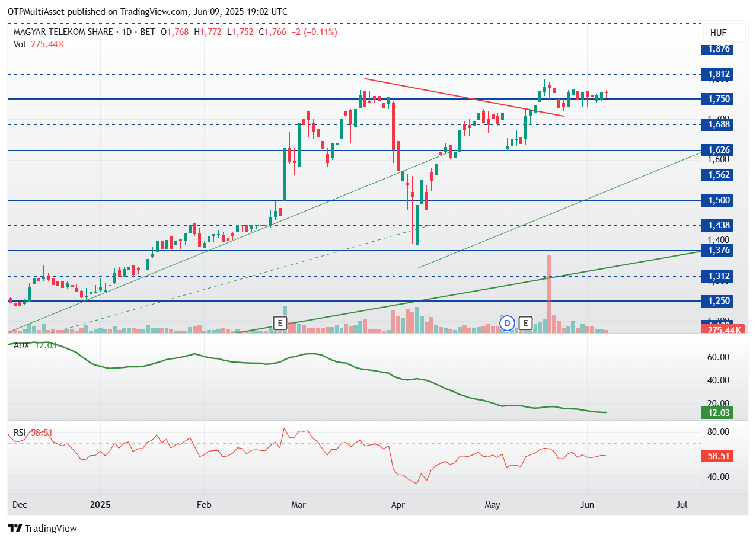Click the 20.00 ADX axis label
Viewport: 756px width, 541px height.
pos(718,403)
